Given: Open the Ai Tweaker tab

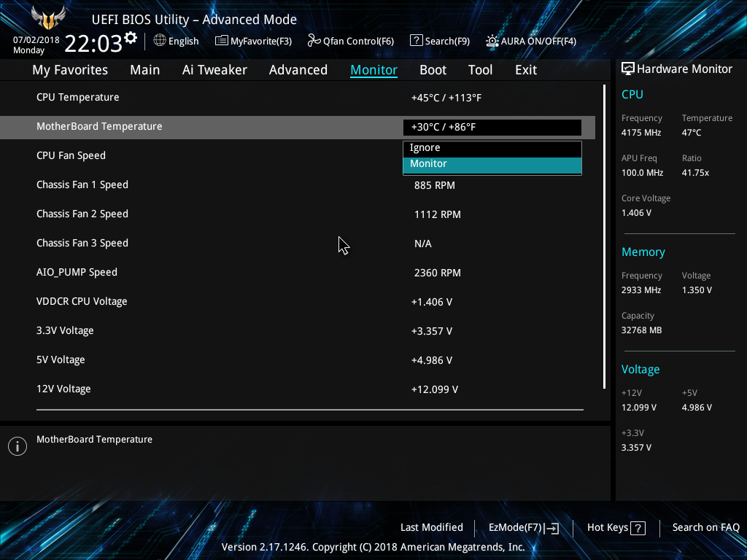Looking at the screenshot, I should click(x=214, y=70).
